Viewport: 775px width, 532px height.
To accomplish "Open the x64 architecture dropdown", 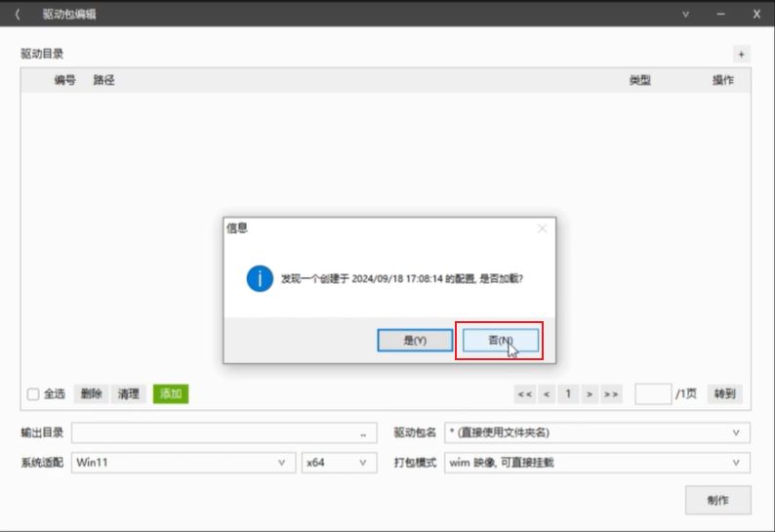I will pos(363,463).
